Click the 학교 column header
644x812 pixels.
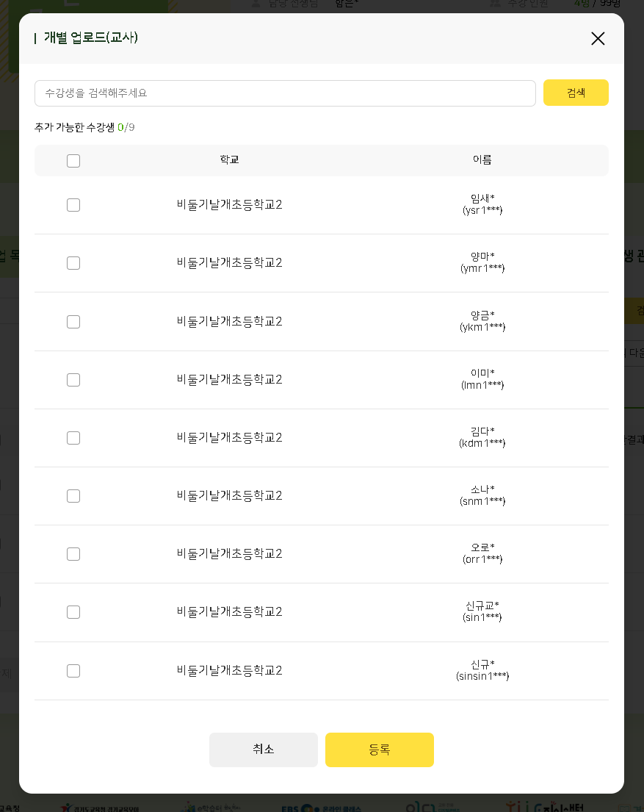229,160
